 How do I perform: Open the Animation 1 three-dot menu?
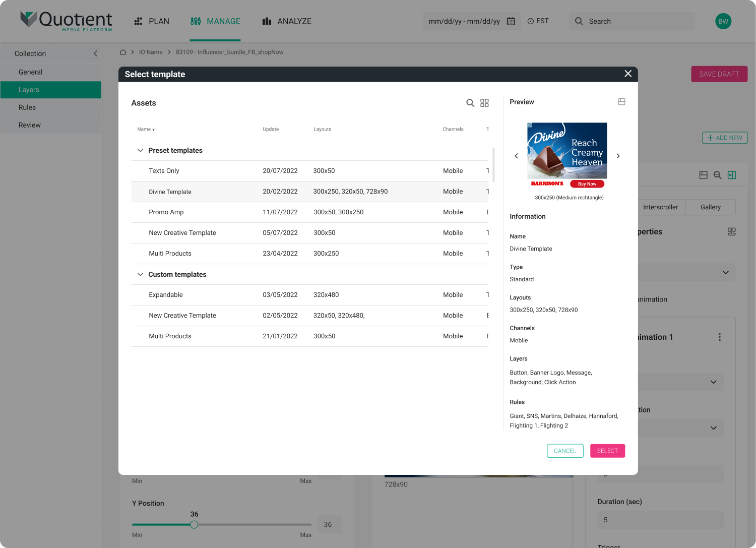719,337
